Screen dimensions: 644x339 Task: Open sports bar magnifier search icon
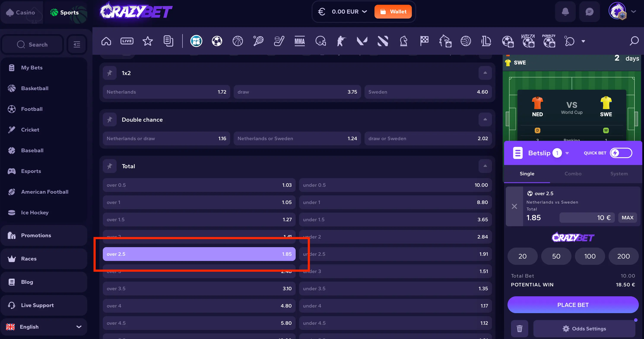click(x=634, y=41)
